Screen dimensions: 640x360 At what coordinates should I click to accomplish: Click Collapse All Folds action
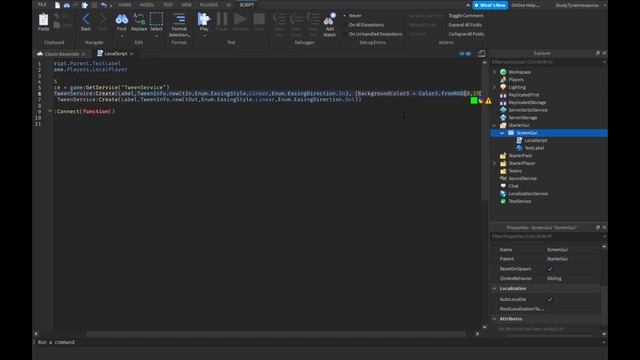[x=466, y=34]
